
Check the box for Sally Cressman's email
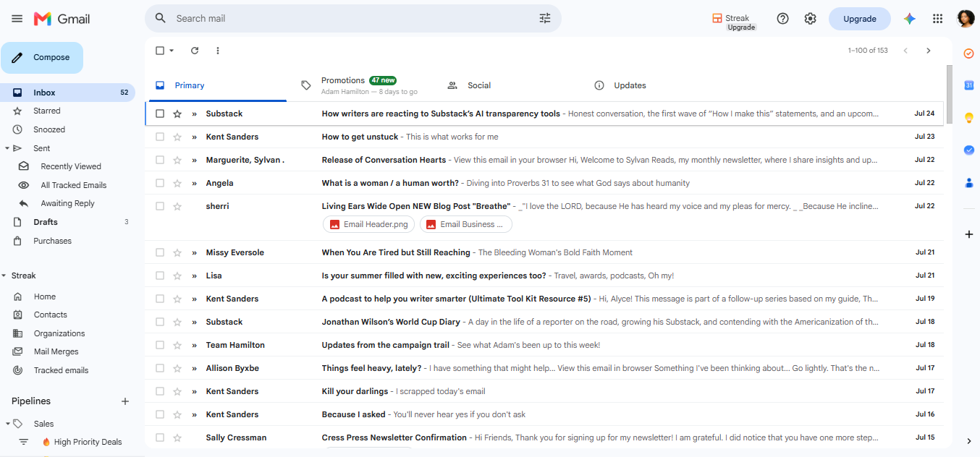click(x=160, y=437)
